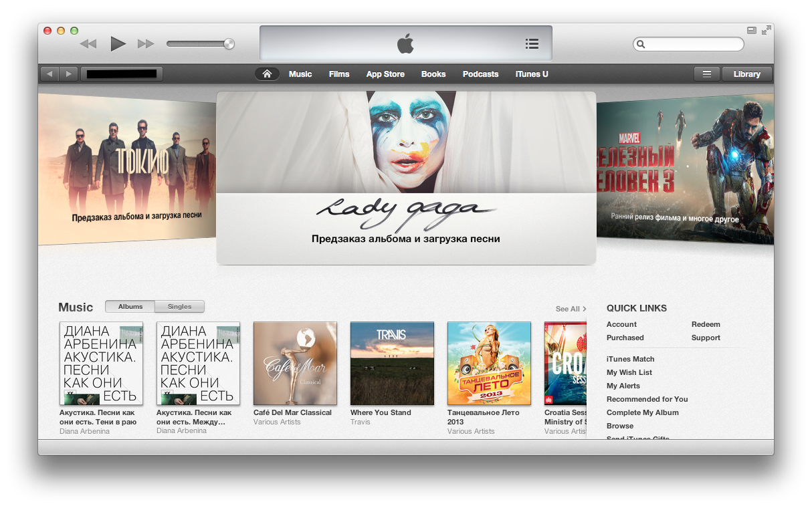The image size is (812, 508).
Task: Open the Тени в раю album cover
Action: [x=101, y=363]
